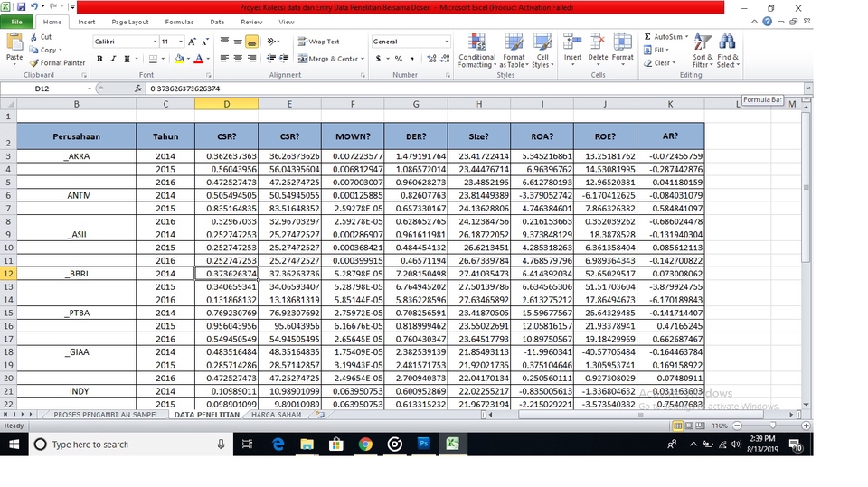Toggle Bold formatting
Image resolution: width=868 pixels, height=487 pixels.
tap(99, 59)
